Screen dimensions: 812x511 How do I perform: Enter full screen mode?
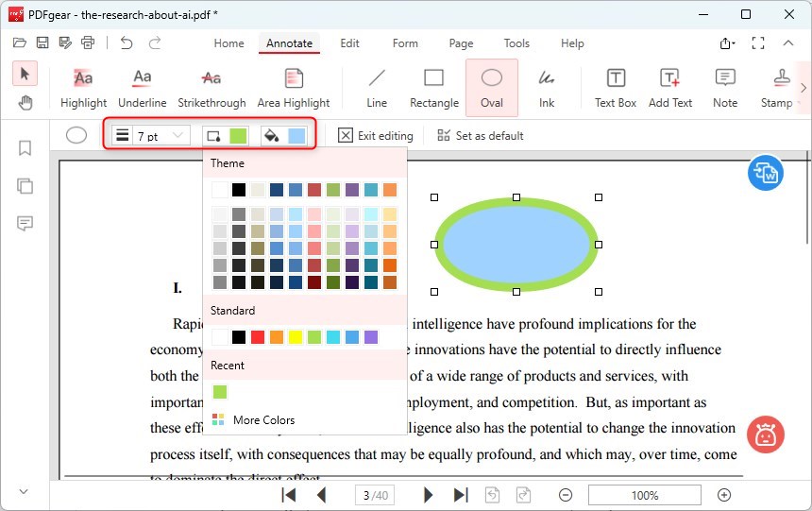[757, 43]
